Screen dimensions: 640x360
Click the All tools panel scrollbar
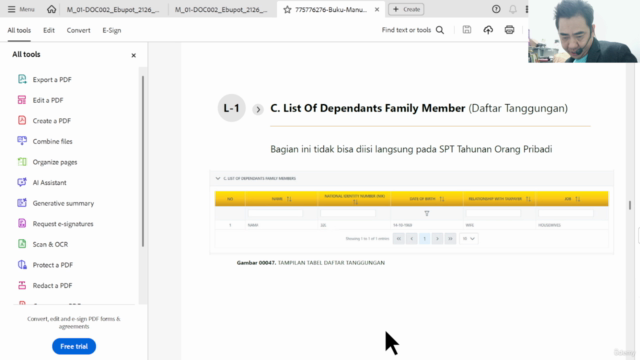click(143, 161)
